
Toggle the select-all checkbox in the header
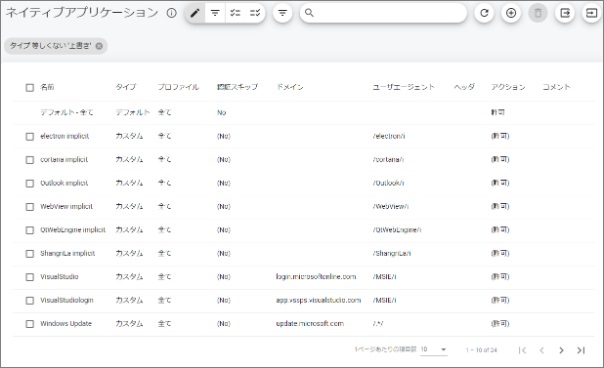point(30,87)
